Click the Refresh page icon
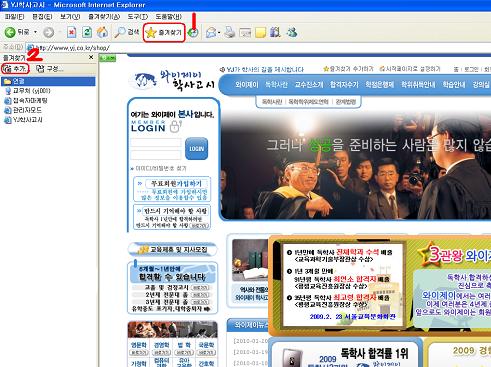491x367 pixels. (x=87, y=32)
